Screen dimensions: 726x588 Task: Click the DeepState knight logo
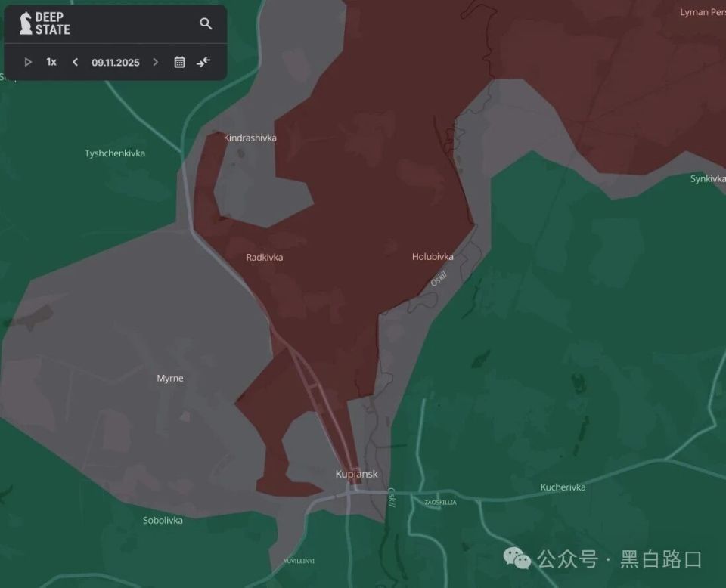coord(26,23)
